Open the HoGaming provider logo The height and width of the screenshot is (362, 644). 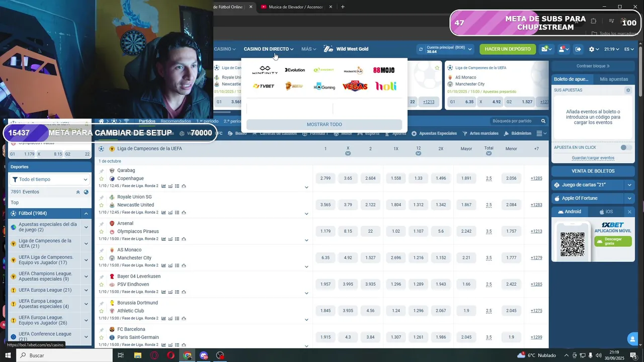click(x=325, y=86)
